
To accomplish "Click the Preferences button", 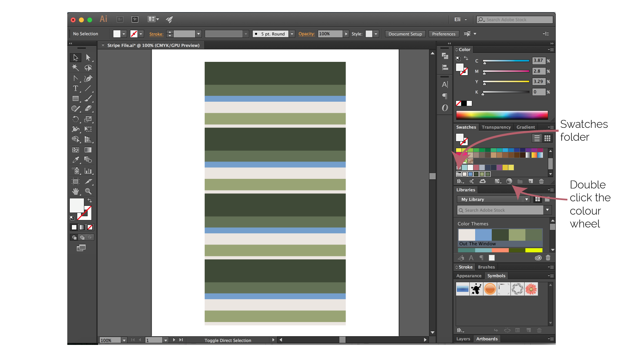I will click(444, 34).
